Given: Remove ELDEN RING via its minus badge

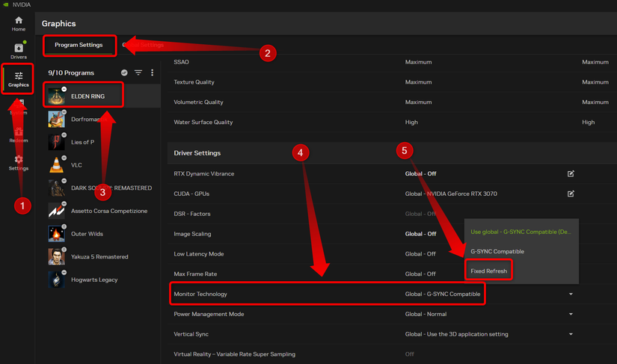Looking at the screenshot, I should coord(64,89).
